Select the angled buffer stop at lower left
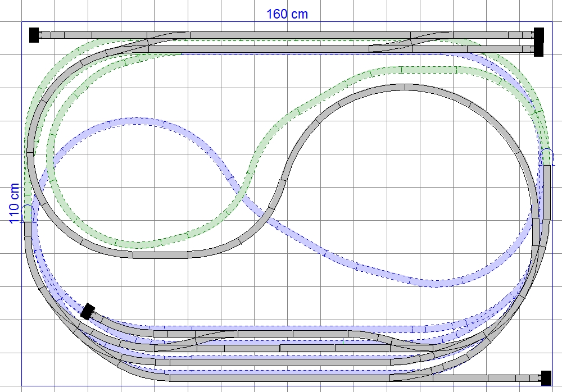 click(x=88, y=311)
